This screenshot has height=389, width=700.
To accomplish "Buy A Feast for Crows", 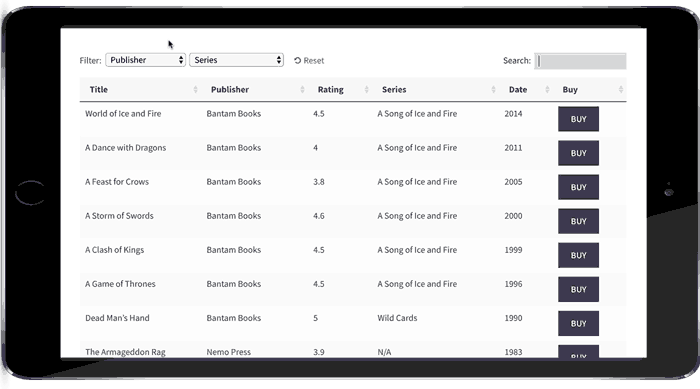I will click(578, 187).
